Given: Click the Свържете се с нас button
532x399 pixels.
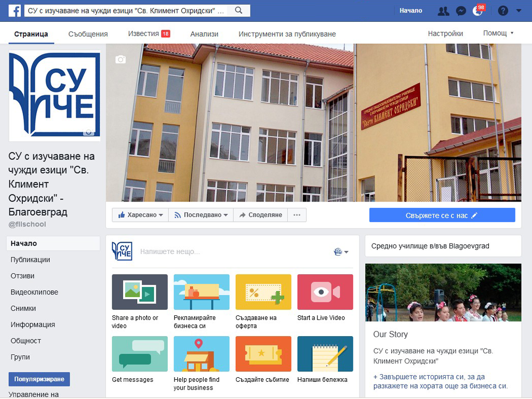Looking at the screenshot, I should click(442, 215).
